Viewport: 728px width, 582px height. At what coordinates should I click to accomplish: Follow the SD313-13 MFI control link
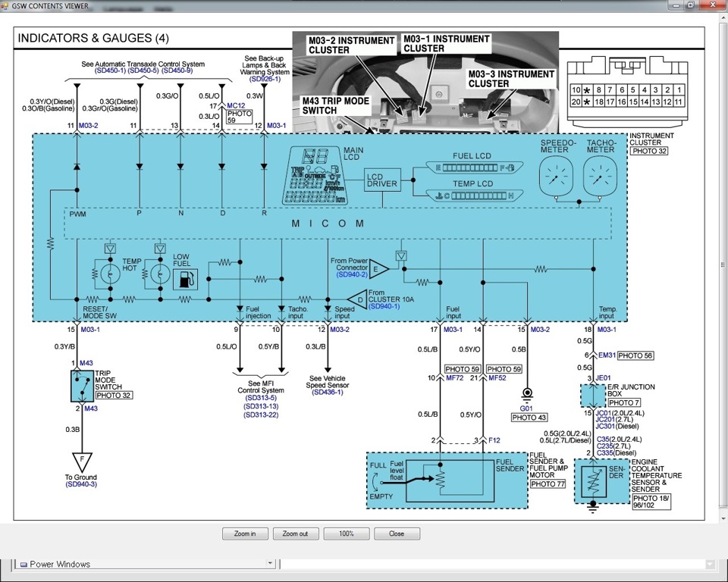[261, 406]
